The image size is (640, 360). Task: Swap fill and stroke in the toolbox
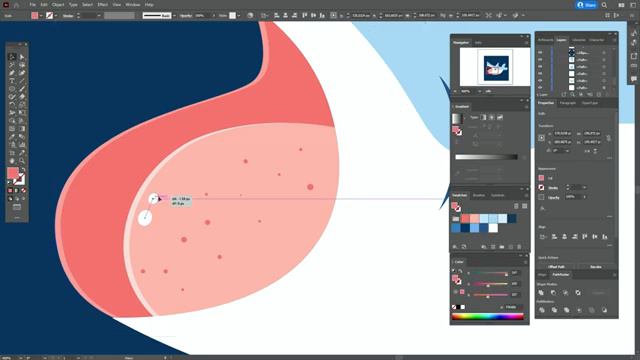pyautogui.click(x=23, y=169)
